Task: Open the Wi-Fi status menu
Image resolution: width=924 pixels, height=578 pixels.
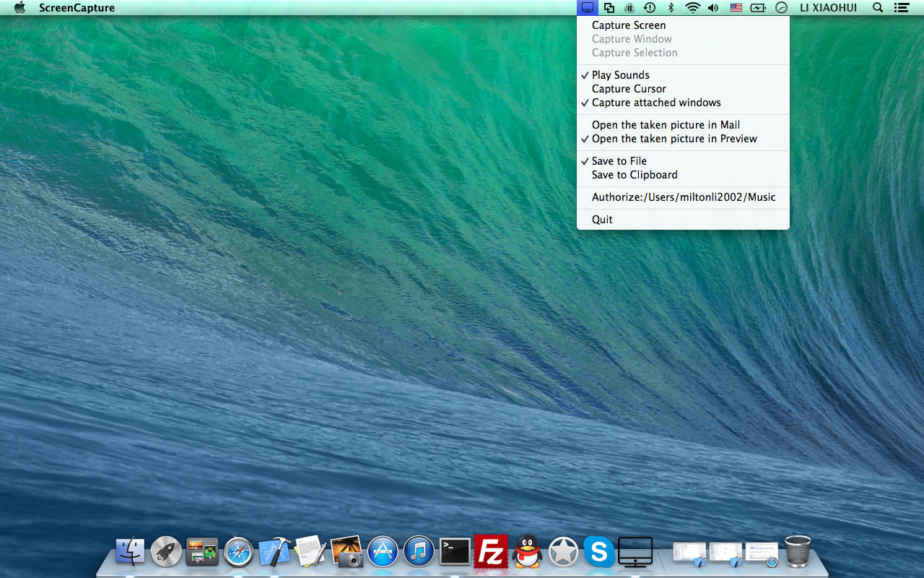Action: tap(693, 8)
